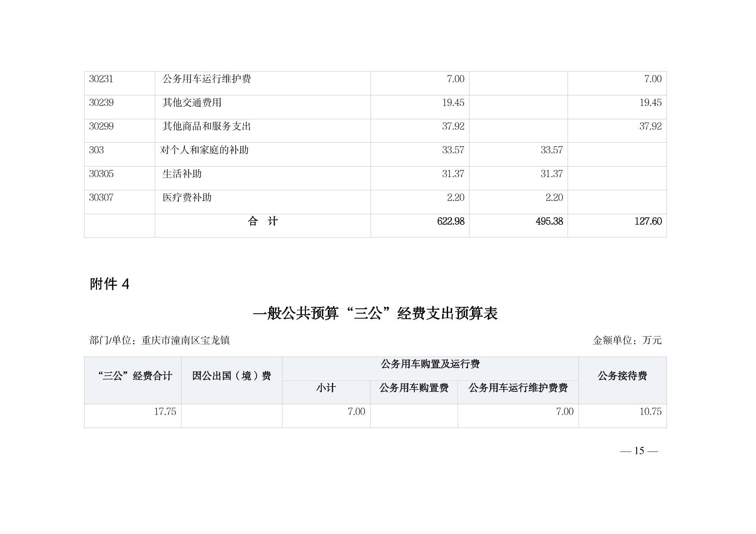Click the 小计 sub-header

(x=326, y=388)
